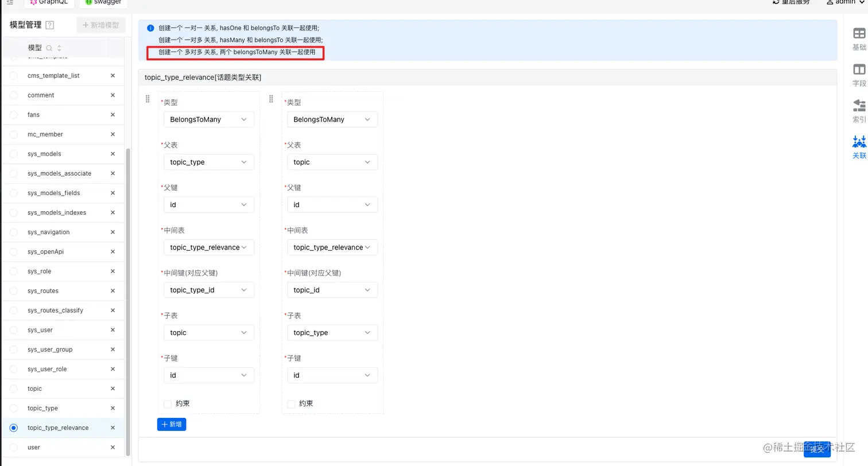Screen dimensions: 868x466
Task: Click the mc_member model name
Action: click(x=45, y=134)
